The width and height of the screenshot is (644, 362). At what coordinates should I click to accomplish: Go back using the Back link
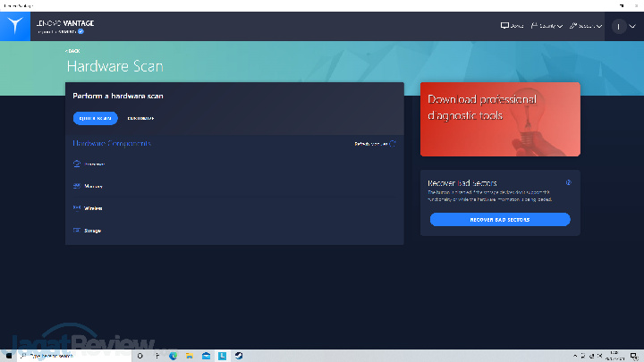pos(73,51)
